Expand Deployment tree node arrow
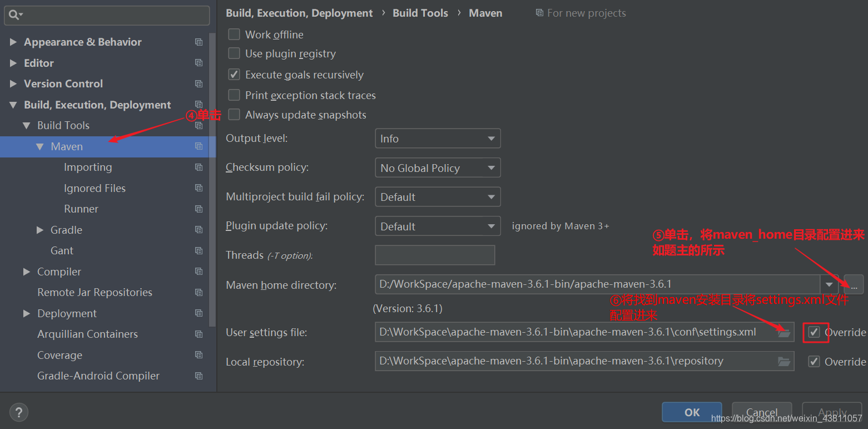The width and height of the screenshot is (868, 429). [27, 313]
